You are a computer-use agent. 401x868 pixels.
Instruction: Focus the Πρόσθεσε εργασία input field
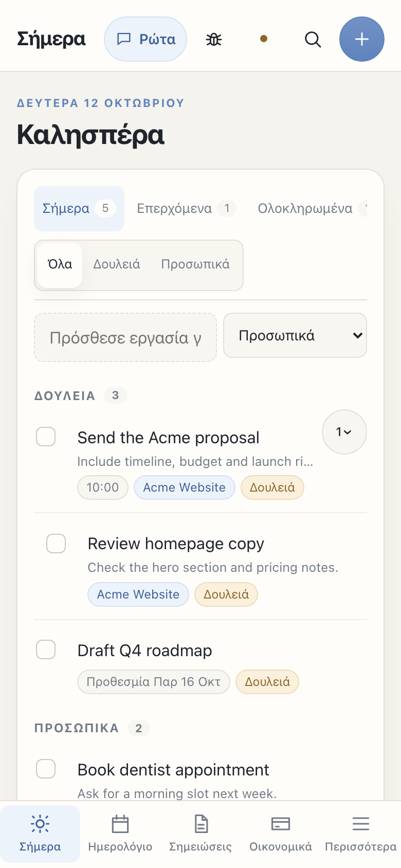(125, 337)
